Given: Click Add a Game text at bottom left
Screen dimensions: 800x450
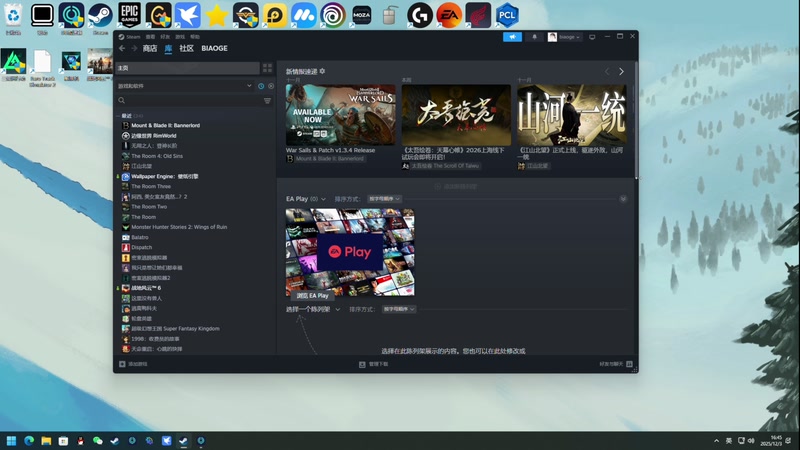Looking at the screenshot, I should [138, 364].
